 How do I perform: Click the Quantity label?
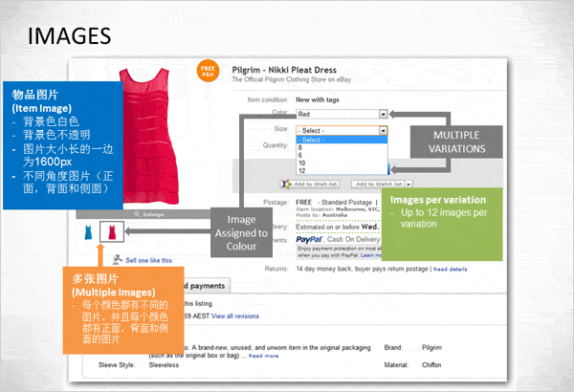click(x=276, y=145)
